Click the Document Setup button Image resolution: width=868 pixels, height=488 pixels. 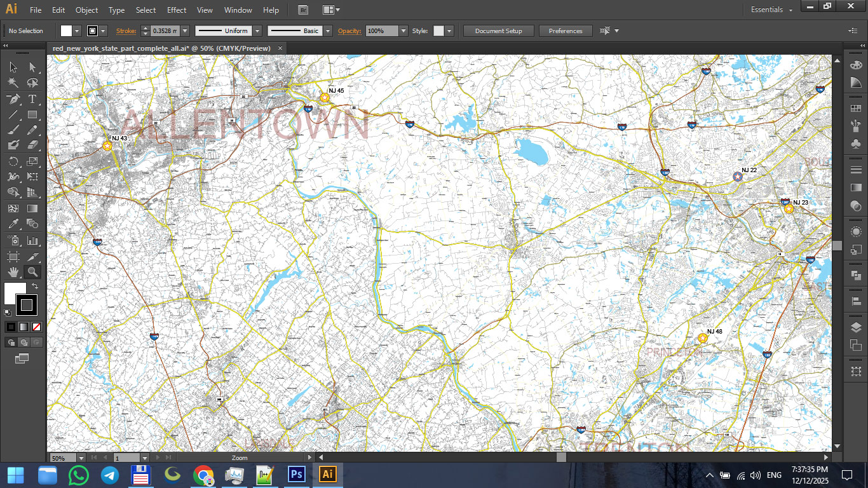point(498,30)
